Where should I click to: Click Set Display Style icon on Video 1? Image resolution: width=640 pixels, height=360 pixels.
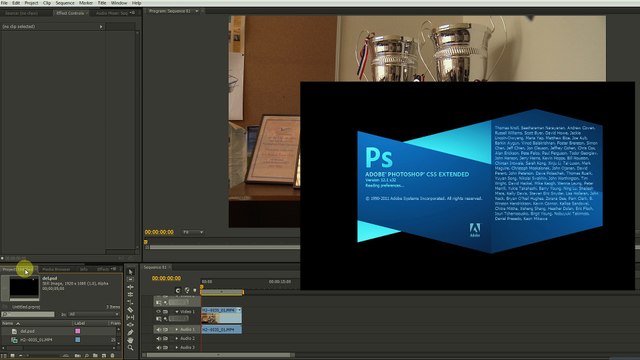pyautogui.click(x=158, y=319)
